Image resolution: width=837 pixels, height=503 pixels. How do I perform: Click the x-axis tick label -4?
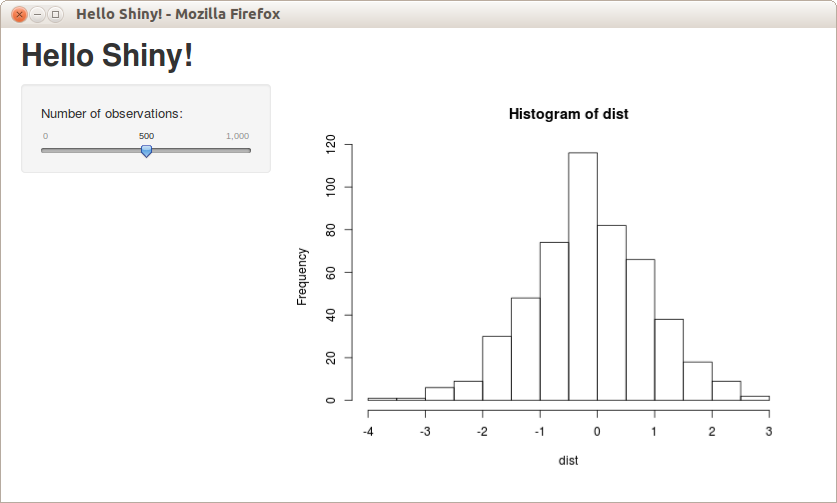(x=367, y=431)
